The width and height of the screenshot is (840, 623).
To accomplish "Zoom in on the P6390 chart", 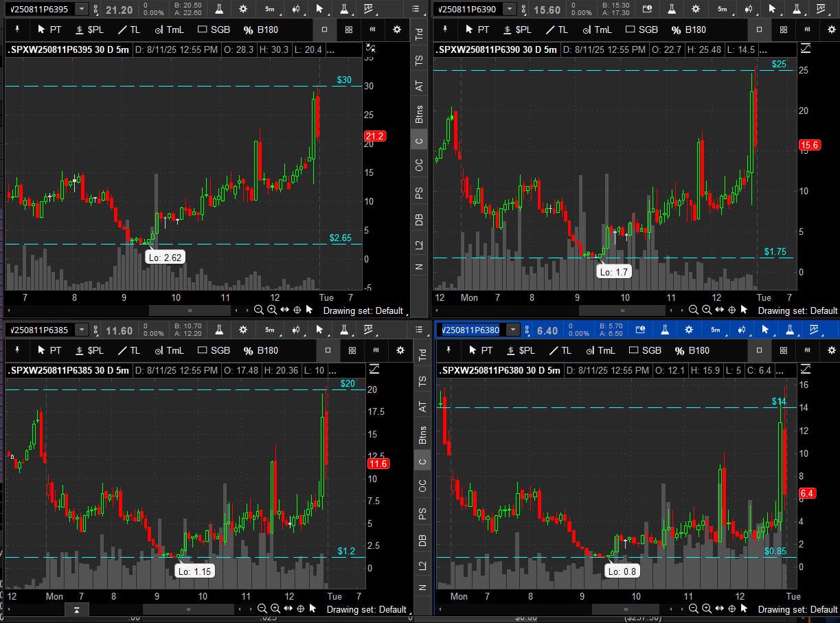I will (707, 310).
